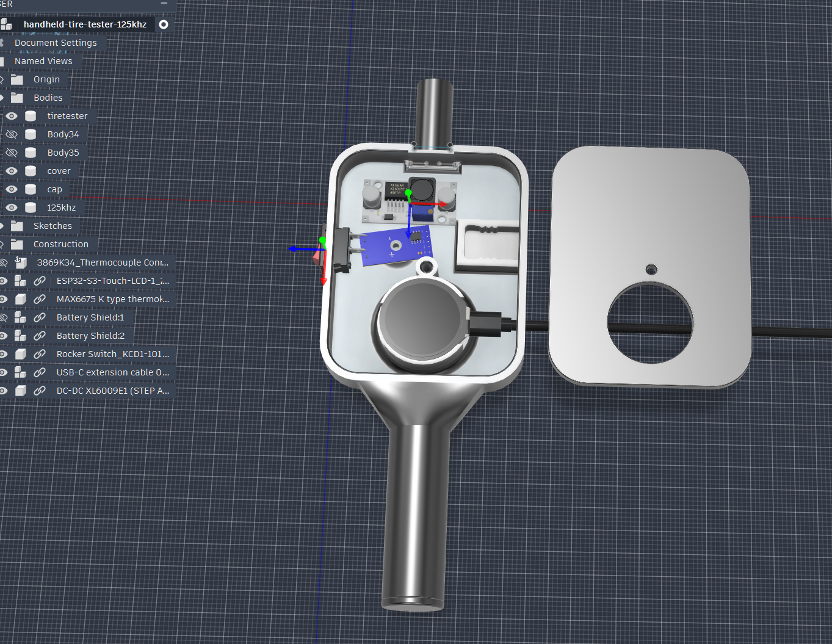Select the Construction folder label

click(x=61, y=244)
